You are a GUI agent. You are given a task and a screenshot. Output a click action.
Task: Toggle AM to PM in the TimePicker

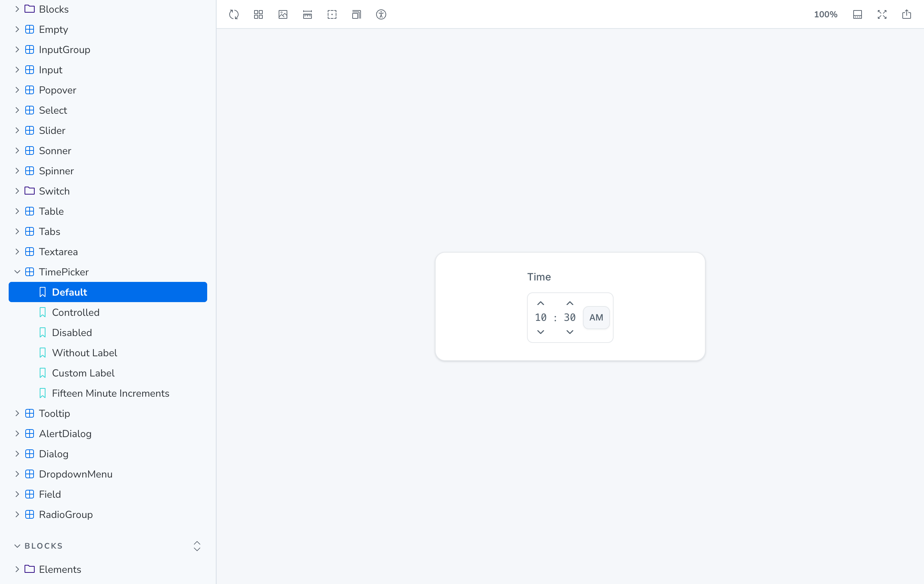(596, 317)
